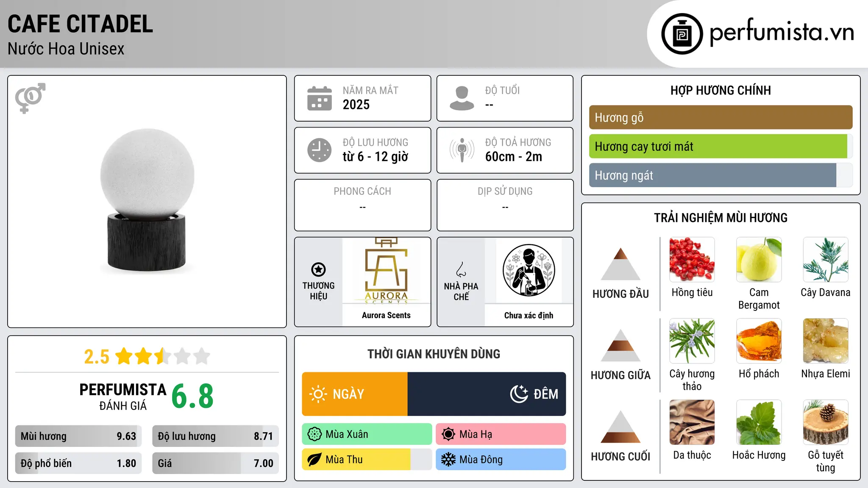Open the perfumer illustration Chưa xác định
This screenshot has height=488, width=868.
tap(529, 270)
